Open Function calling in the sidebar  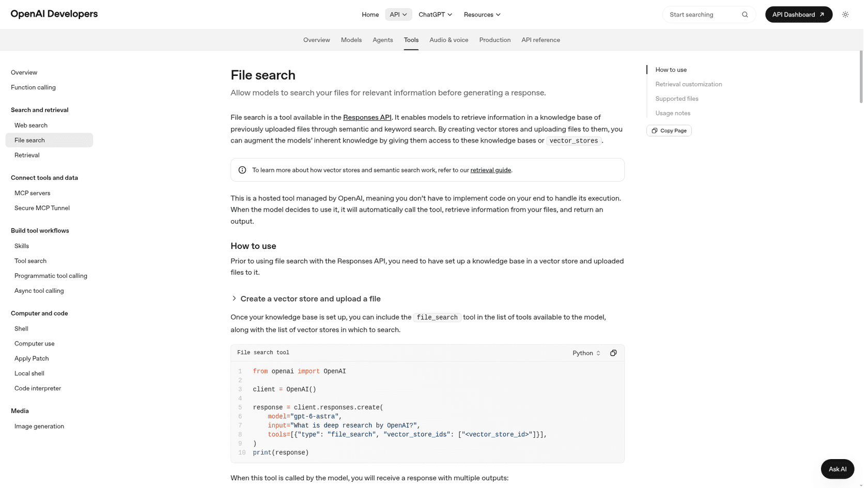pyautogui.click(x=34, y=88)
